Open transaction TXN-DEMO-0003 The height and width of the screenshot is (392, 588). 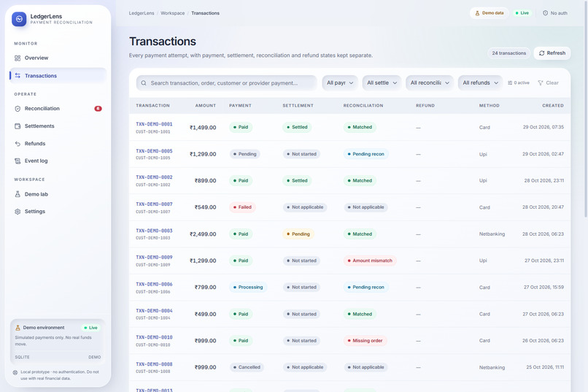[154, 231]
